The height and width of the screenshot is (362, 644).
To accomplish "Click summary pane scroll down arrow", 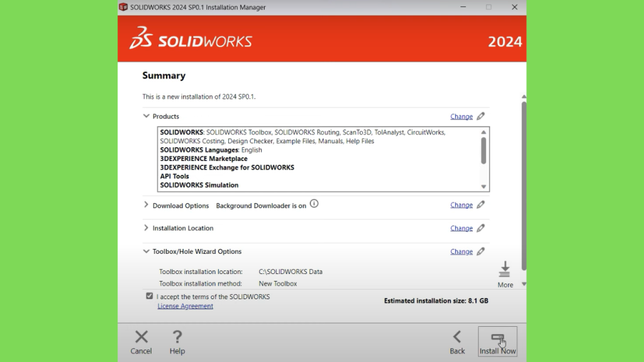I will [x=524, y=284].
